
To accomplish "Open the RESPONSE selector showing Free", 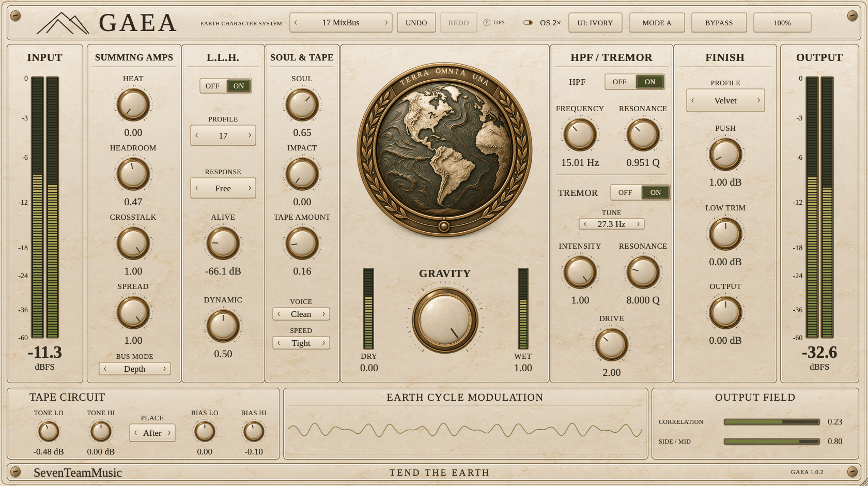I will 223,188.
